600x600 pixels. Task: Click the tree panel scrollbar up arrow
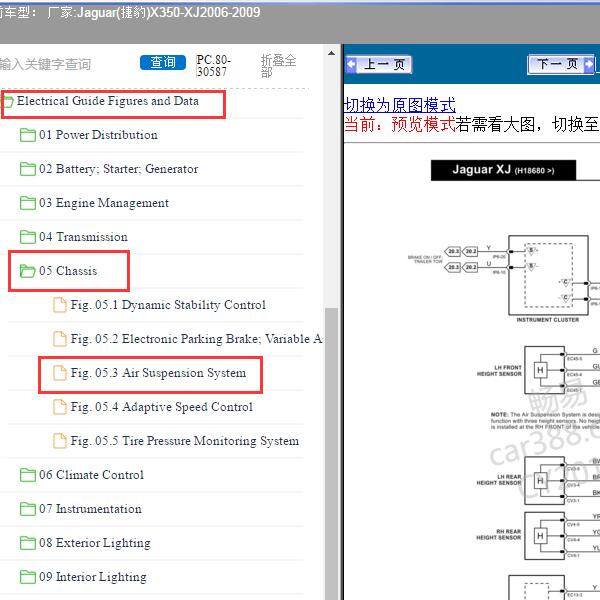[x=331, y=54]
